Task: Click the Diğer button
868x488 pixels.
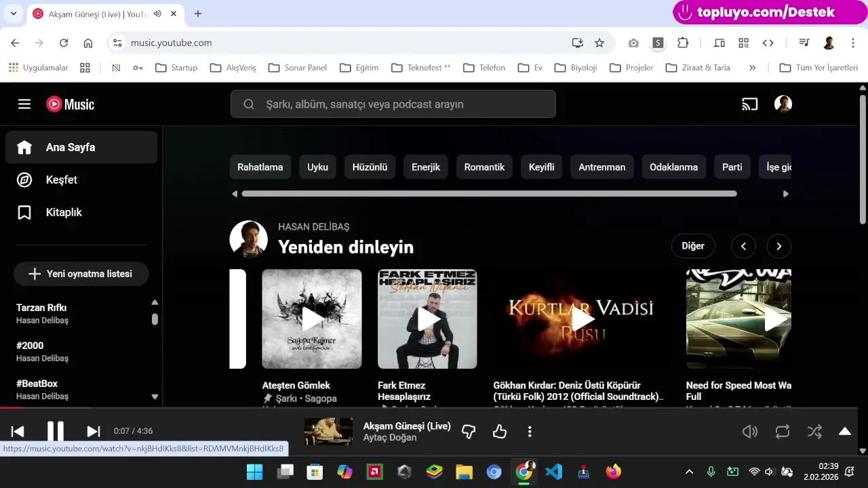Action: click(x=693, y=246)
